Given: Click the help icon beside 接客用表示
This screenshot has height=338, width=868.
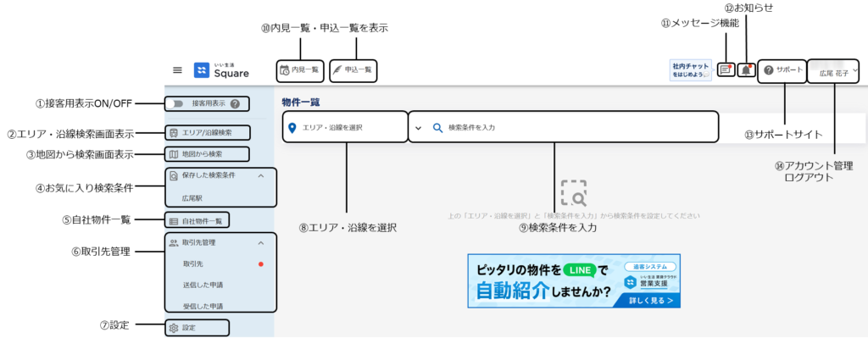Looking at the screenshot, I should [x=235, y=103].
